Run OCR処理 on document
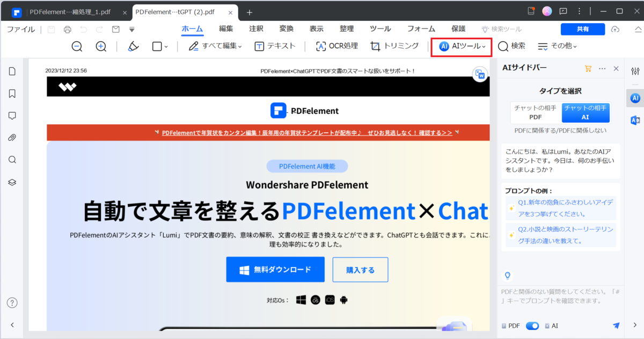This screenshot has width=644, height=339. [x=337, y=46]
